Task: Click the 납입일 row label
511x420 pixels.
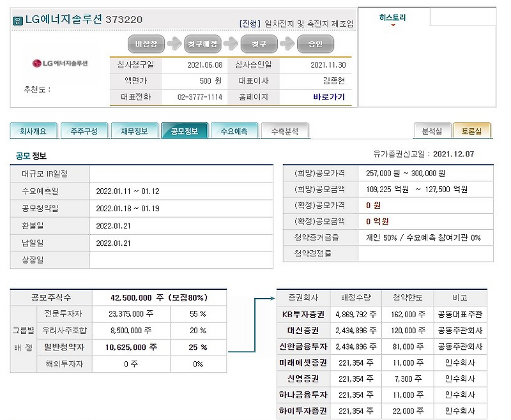Action: tap(33, 243)
